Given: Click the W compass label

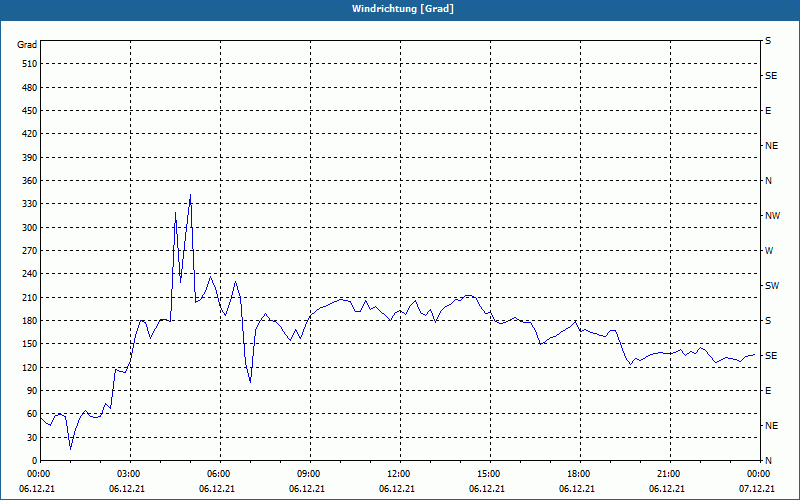Looking at the screenshot, I should coord(769,251).
